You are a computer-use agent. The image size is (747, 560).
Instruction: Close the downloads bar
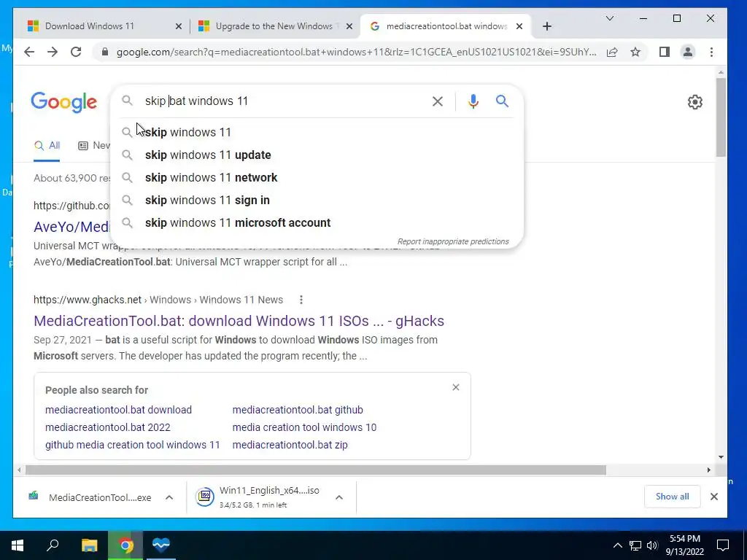point(713,497)
